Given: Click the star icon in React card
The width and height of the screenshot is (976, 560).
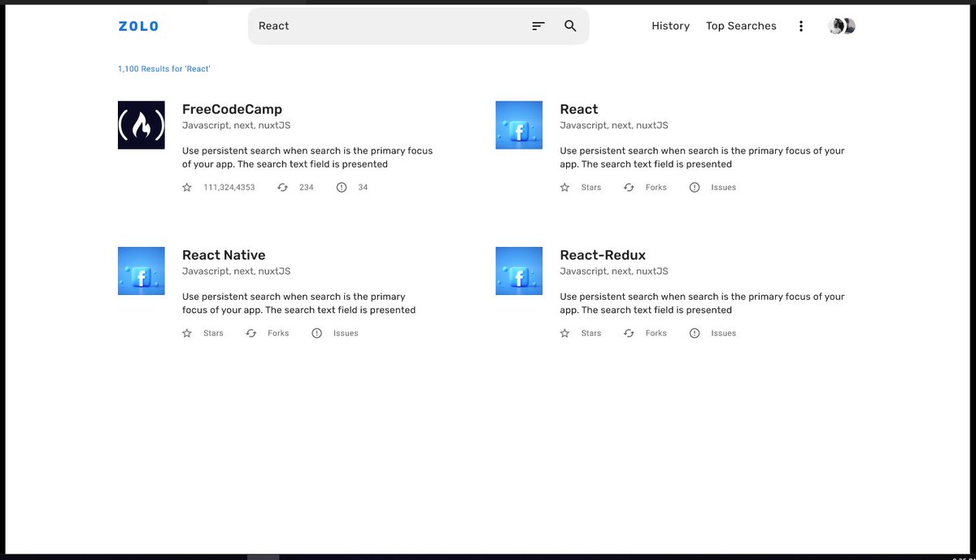Looking at the screenshot, I should coord(565,187).
